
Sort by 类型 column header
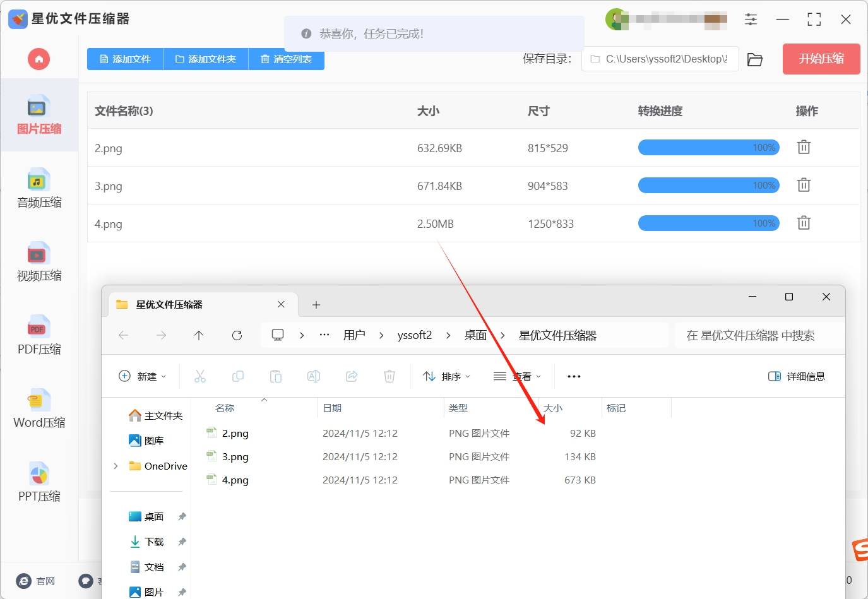click(x=458, y=408)
